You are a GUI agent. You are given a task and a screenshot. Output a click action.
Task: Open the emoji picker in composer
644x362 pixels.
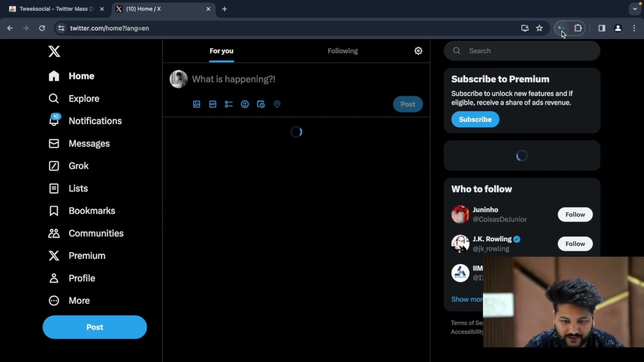[x=245, y=104]
